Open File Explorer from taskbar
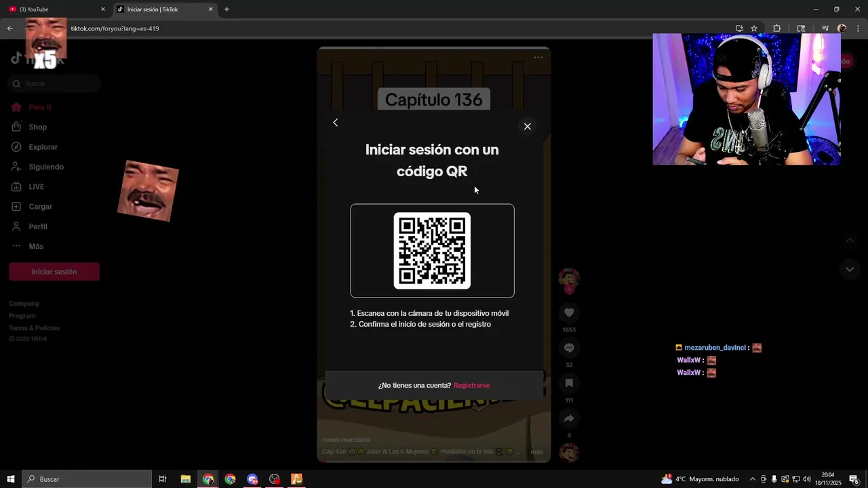 (x=185, y=479)
